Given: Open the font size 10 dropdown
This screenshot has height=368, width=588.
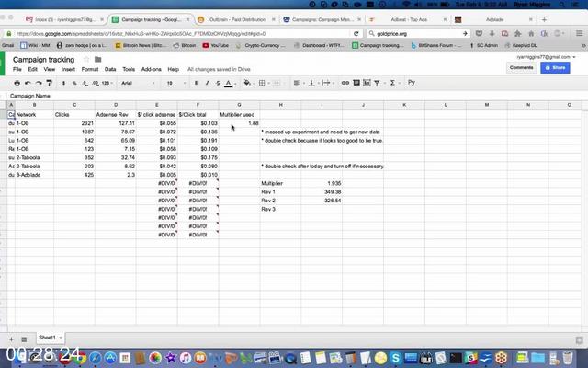Looking at the screenshot, I should 175,83.
